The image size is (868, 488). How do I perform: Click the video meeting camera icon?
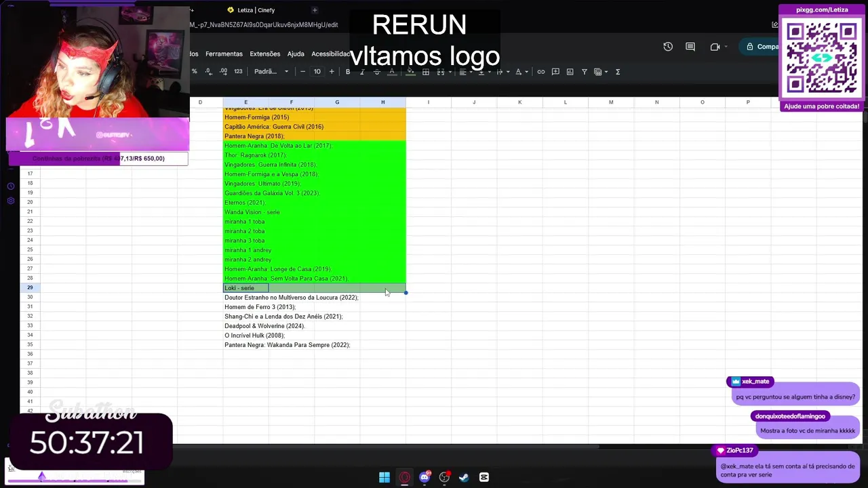point(715,47)
